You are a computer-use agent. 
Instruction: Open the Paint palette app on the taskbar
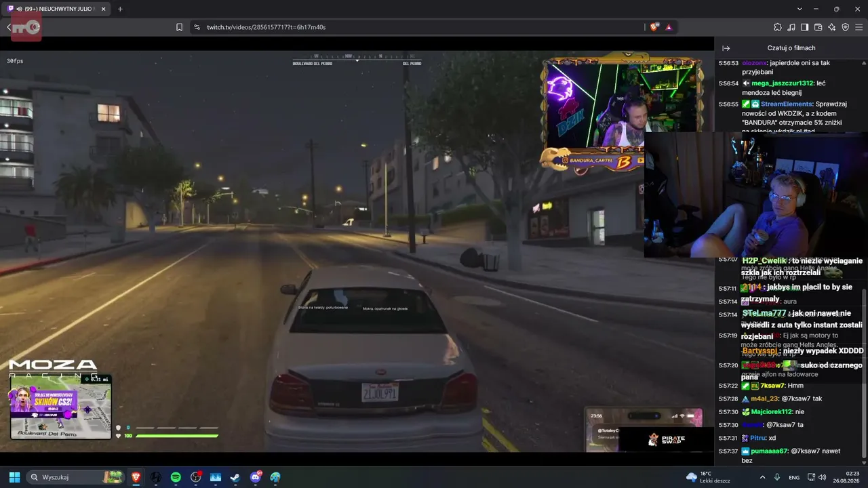coord(275,477)
